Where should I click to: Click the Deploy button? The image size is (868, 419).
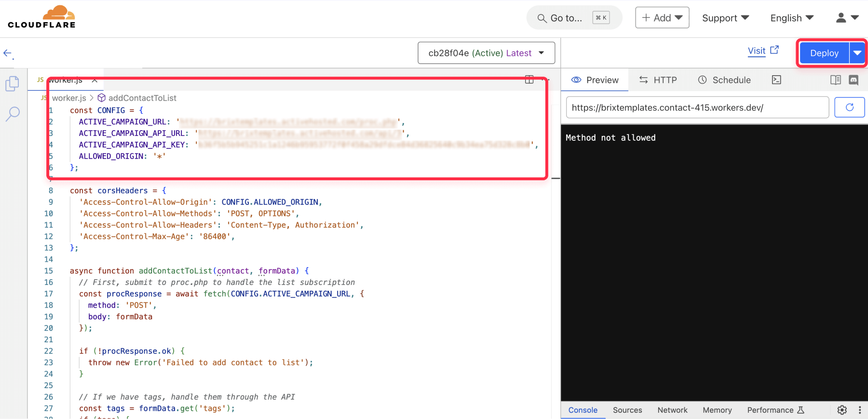824,53
